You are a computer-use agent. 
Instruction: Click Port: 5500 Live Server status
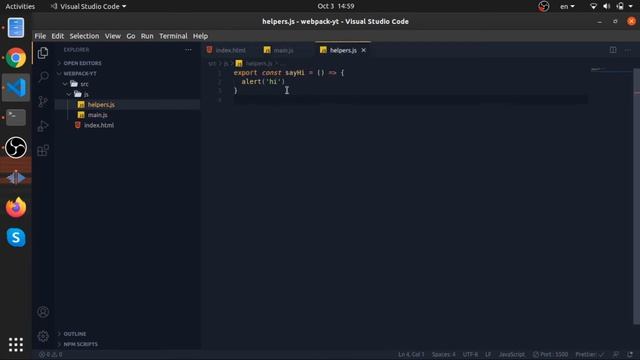[550, 354]
